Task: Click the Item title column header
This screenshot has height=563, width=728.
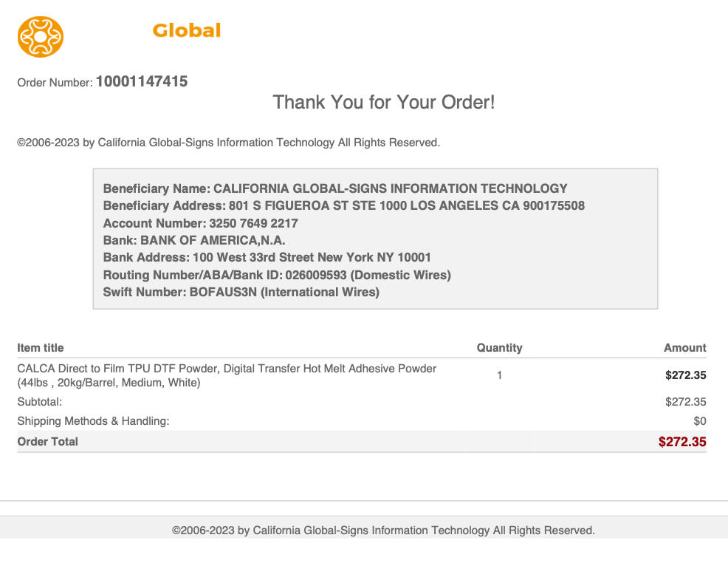Action: (x=41, y=347)
